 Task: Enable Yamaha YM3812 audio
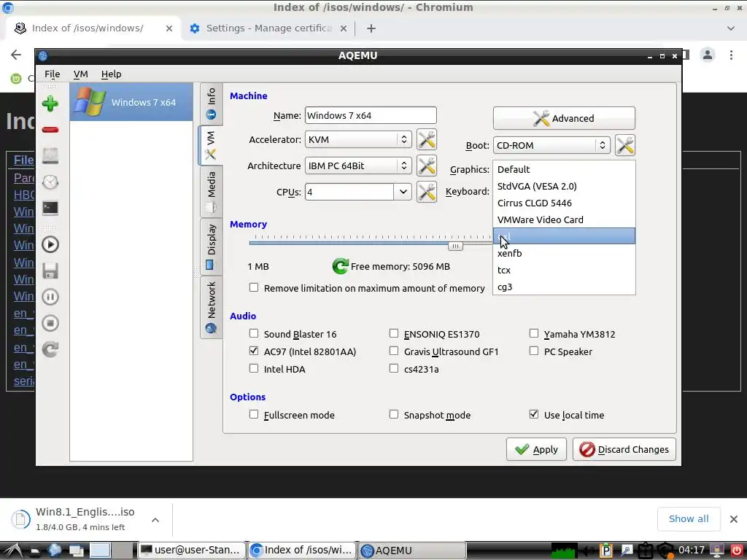coord(534,333)
